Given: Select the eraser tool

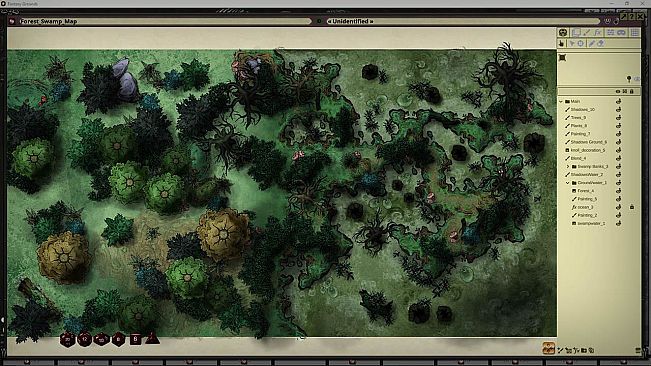Looking at the screenshot, I should (601, 43).
